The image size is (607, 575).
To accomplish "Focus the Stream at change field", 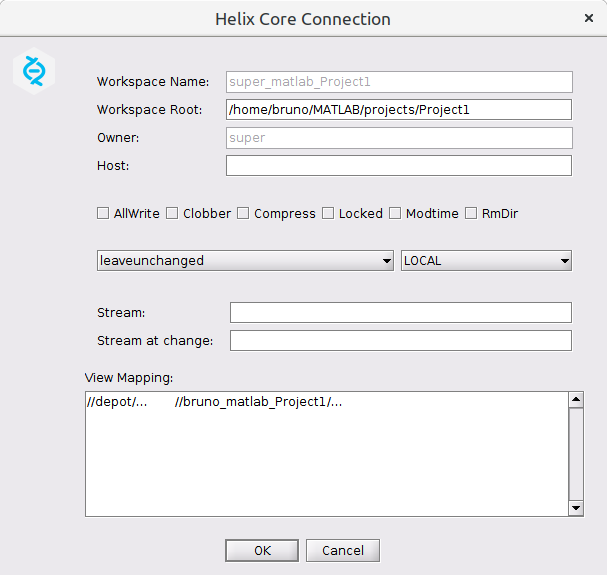I will click(401, 341).
